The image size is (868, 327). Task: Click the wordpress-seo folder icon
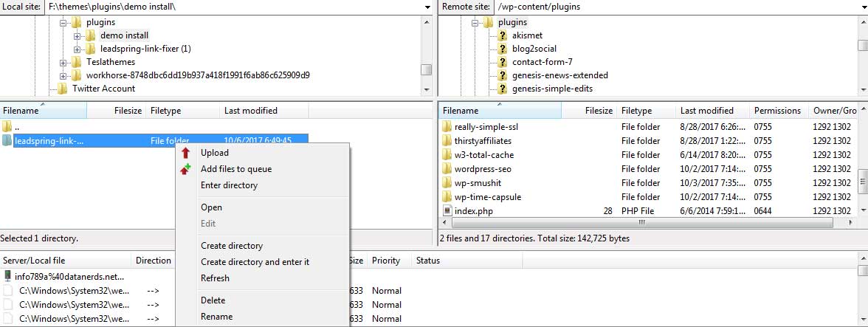[447, 169]
